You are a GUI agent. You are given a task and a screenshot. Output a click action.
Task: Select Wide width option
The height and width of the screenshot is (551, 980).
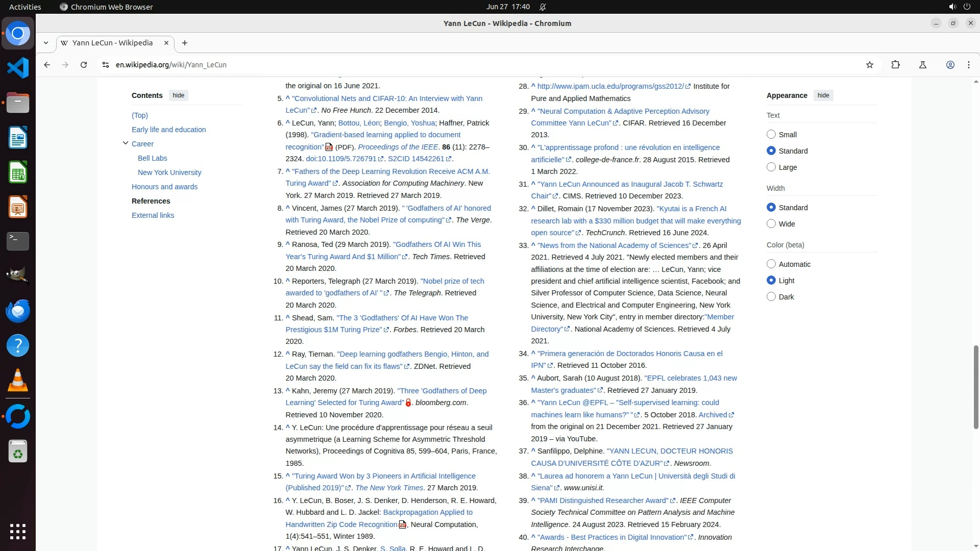pos(771,224)
